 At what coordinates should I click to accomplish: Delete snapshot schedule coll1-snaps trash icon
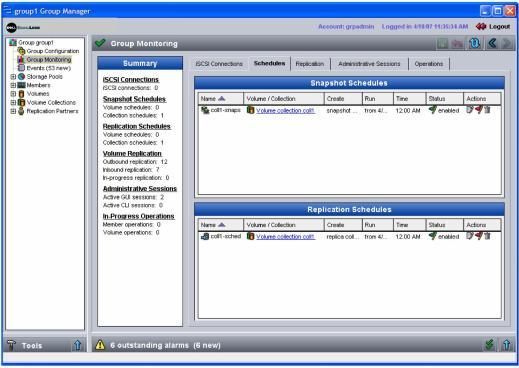pyautogui.click(x=487, y=109)
